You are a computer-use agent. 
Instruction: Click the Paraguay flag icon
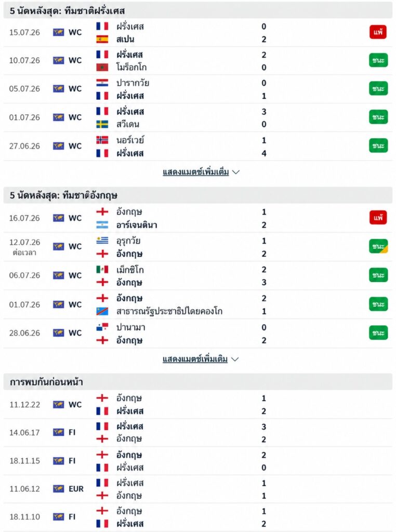point(102,83)
